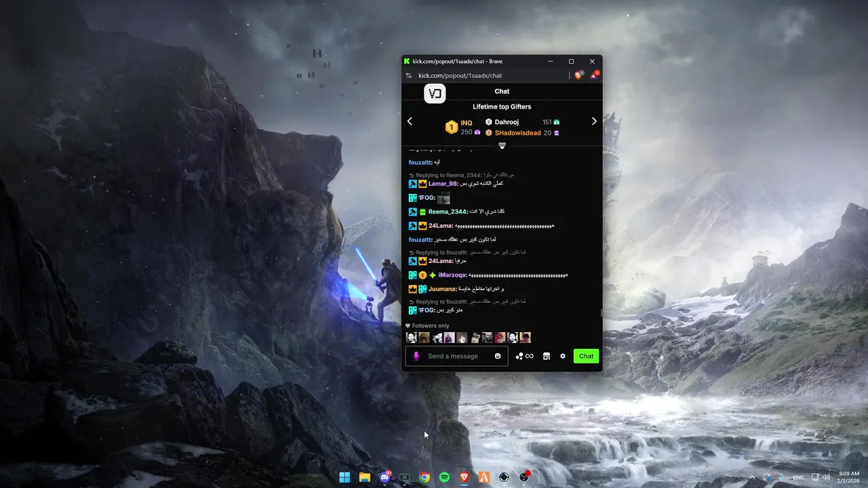868x488 pixels.
Task: Click the microphone icon in message box
Action: (416, 356)
